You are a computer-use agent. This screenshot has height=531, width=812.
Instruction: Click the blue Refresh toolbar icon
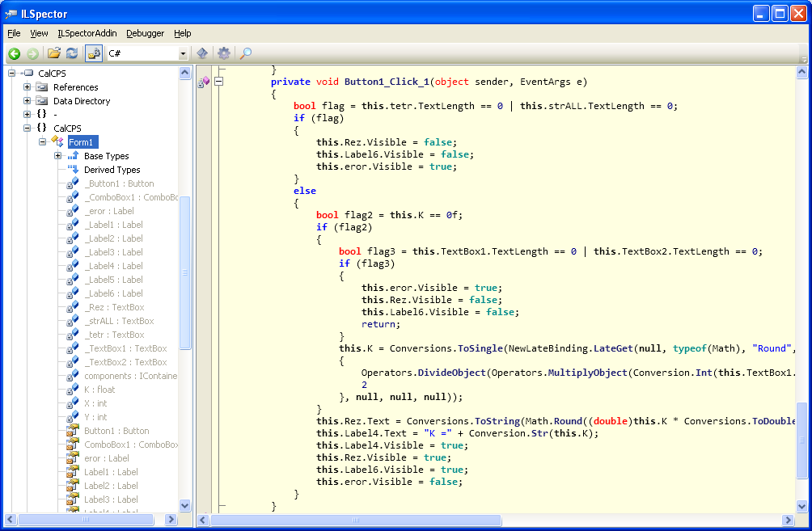point(72,53)
